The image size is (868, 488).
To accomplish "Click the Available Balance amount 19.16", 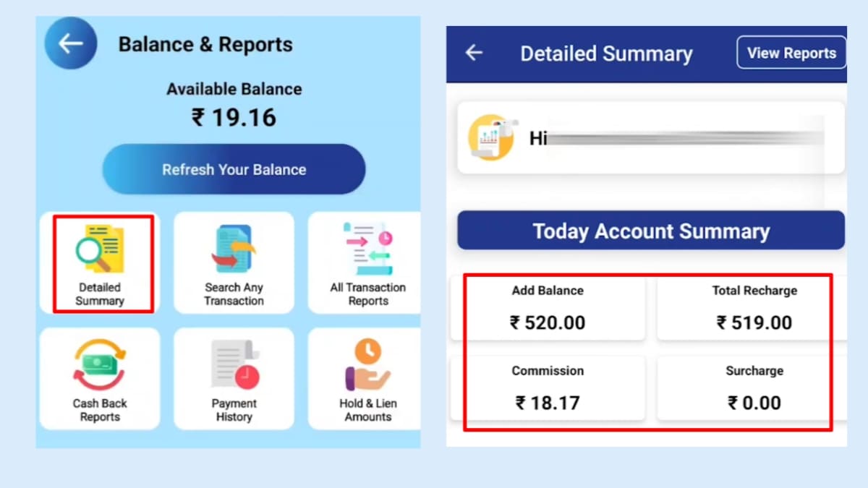I will coord(233,118).
